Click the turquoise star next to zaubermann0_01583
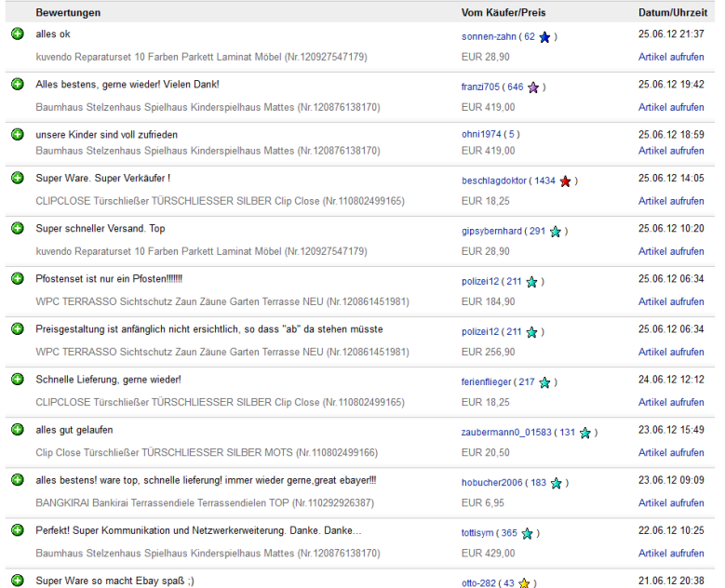 (x=585, y=434)
